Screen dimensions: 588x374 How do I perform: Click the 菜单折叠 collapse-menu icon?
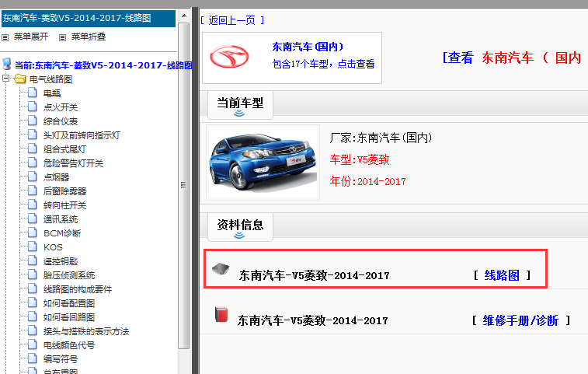(x=62, y=37)
